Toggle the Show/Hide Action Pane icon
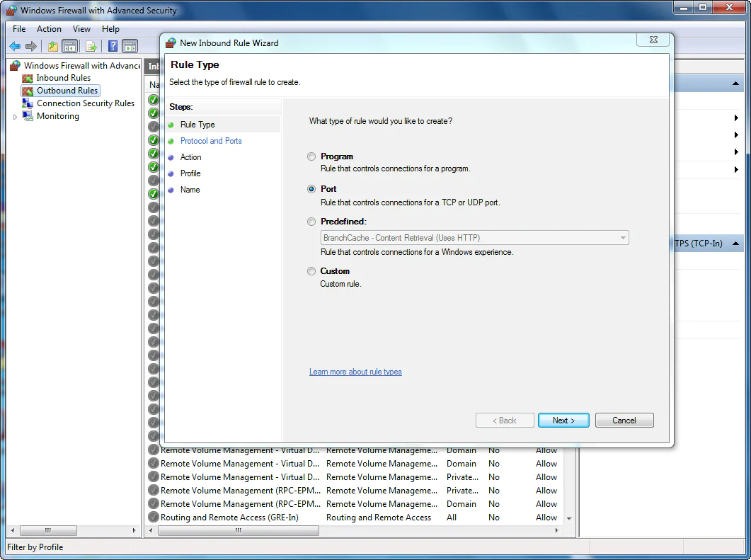Viewport: 751px width, 560px height. click(130, 47)
